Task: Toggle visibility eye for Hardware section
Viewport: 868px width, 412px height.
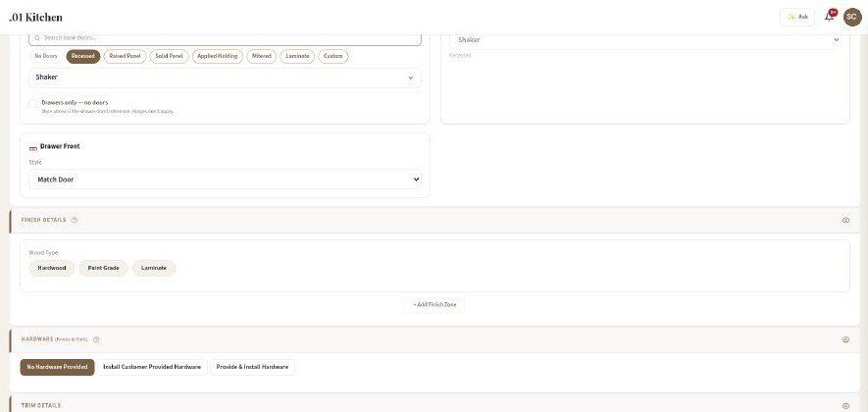Action: pyautogui.click(x=845, y=339)
